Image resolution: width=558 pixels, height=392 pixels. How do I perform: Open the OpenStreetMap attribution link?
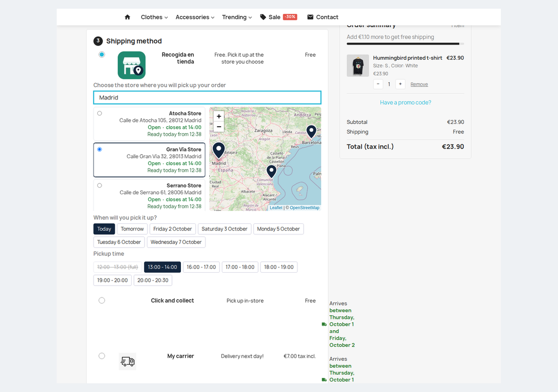(x=305, y=208)
